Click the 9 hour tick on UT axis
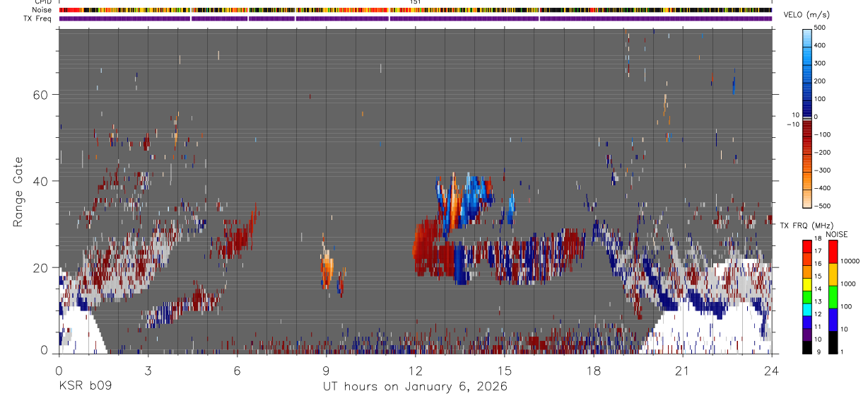This screenshot has height=401, width=868. click(326, 371)
